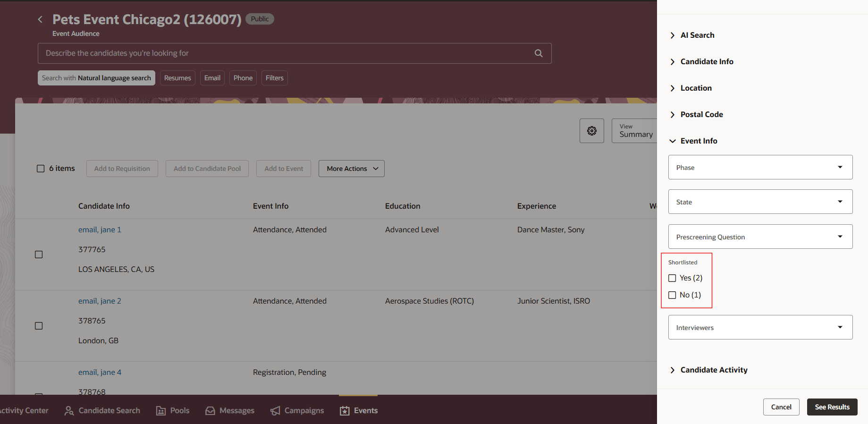Click the search magnifier icon in the search box
Screen dimensions: 868x424
[x=539, y=53]
